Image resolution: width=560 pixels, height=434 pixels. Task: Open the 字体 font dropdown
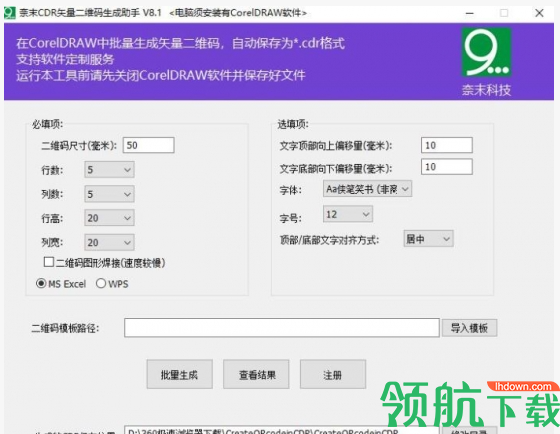367,189
